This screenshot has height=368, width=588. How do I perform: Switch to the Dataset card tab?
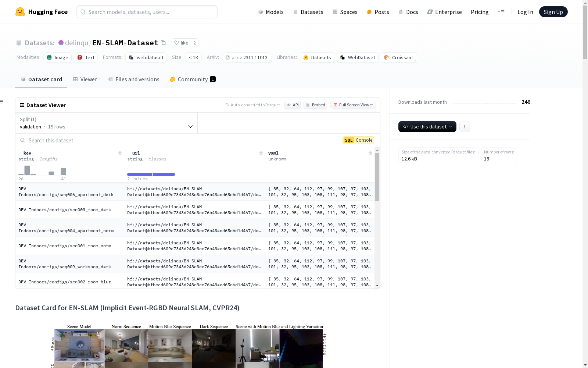41,79
